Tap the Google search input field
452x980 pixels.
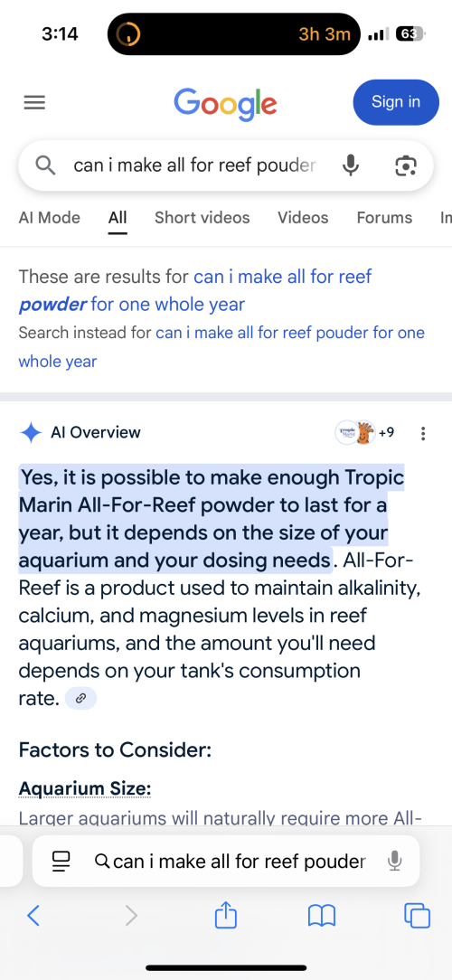click(194, 165)
